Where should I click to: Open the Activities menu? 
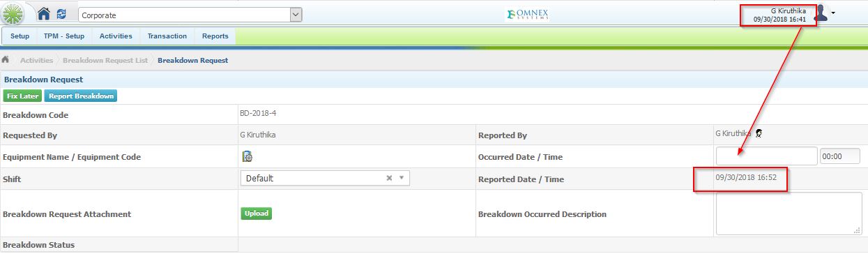point(116,36)
